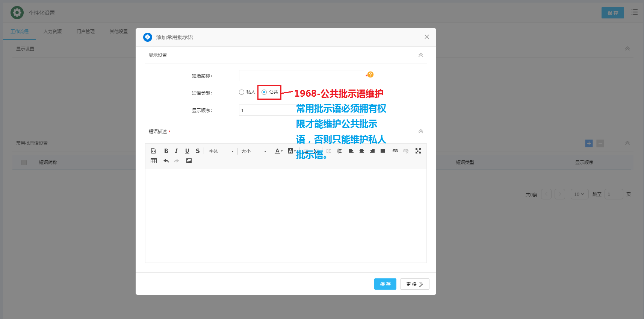The width and height of the screenshot is (644, 319).
Task: Collapse the 短语描述 section
Action: pos(421,131)
